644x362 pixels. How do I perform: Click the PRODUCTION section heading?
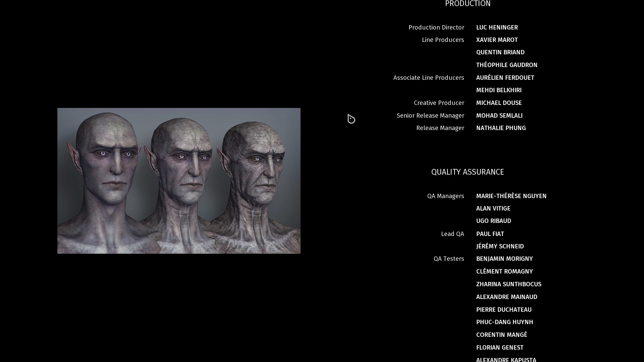click(x=468, y=4)
